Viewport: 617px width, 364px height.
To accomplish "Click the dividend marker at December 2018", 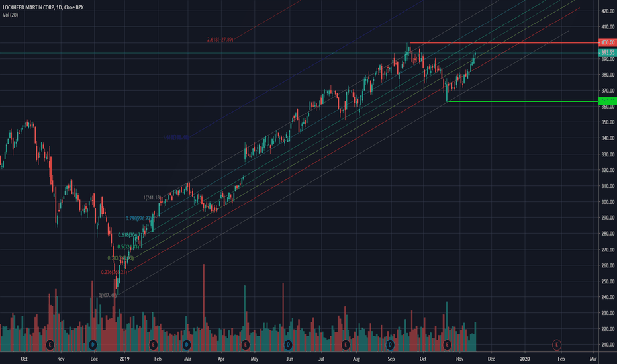I will pos(93,345).
